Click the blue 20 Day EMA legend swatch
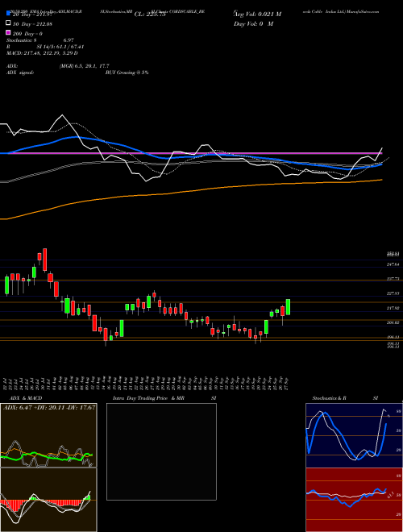Image resolution: width=403 pixels, height=532 pixels. coord(8,14)
